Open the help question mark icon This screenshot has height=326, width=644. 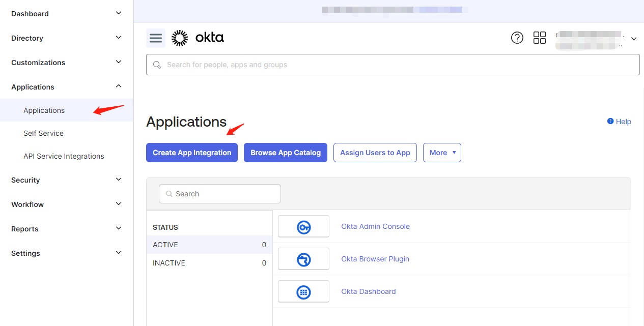click(517, 38)
